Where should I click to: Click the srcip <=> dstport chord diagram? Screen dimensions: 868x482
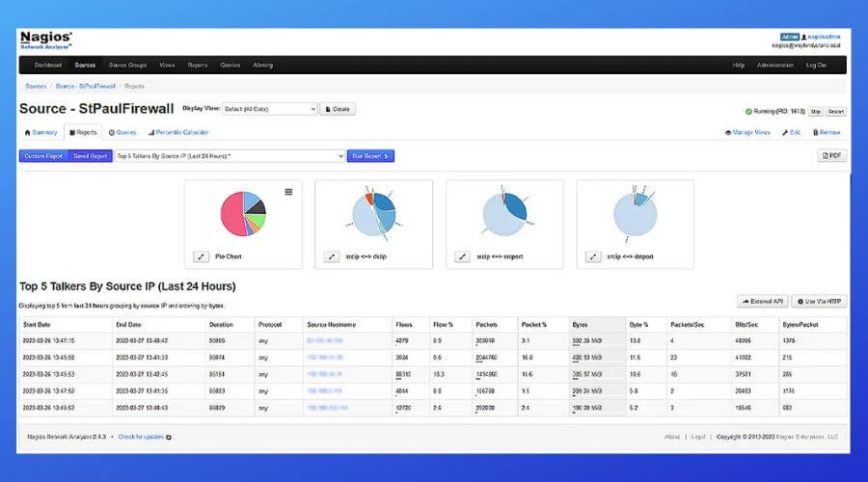[635, 215]
